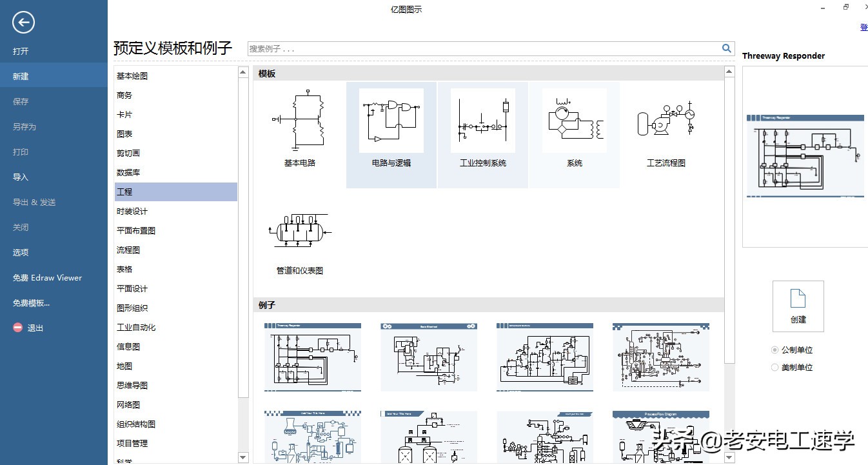Click the magnifier search icon
The image size is (868, 465).
(x=727, y=48)
